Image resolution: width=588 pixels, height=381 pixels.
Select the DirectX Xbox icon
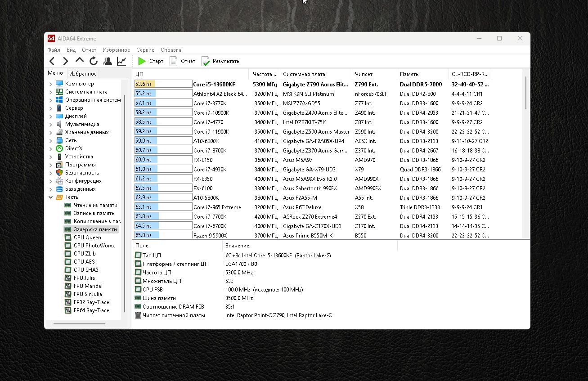point(59,148)
